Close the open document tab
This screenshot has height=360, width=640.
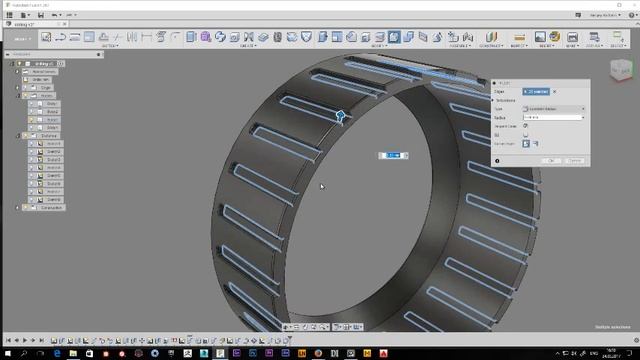[x=64, y=24]
